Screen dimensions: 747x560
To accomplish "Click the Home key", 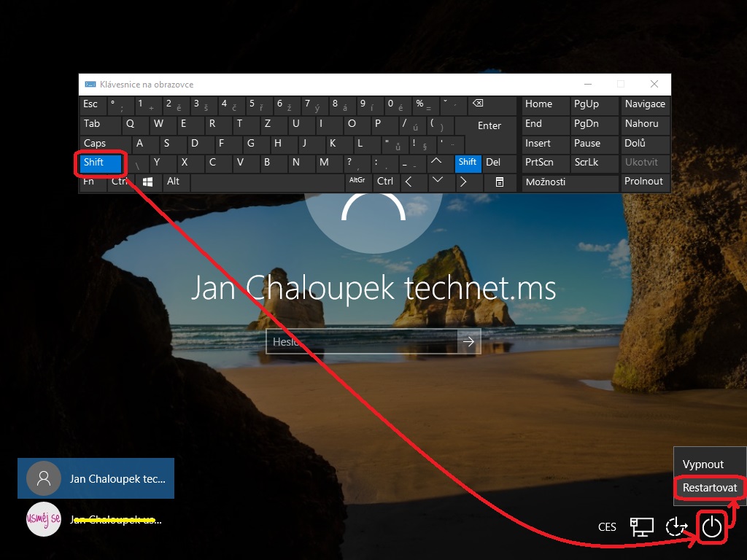I will pyautogui.click(x=546, y=105).
